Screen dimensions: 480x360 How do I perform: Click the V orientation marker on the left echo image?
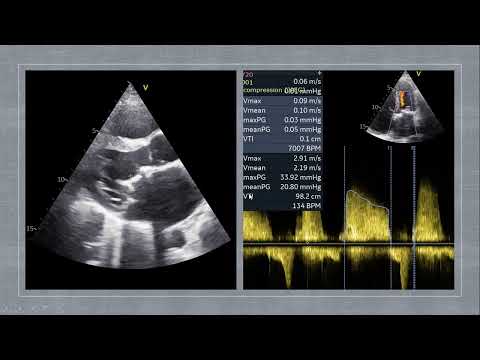coord(145,88)
